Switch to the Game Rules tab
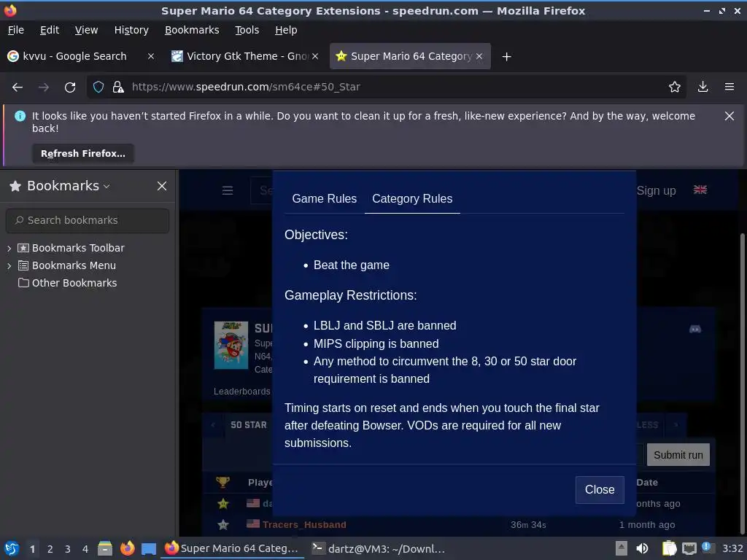 [x=325, y=198]
